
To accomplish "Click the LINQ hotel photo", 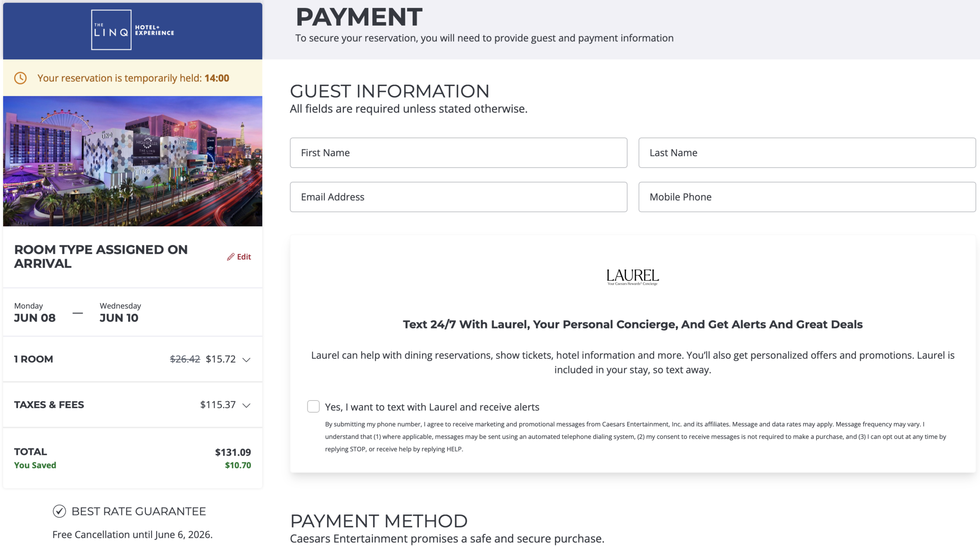I will tap(132, 161).
